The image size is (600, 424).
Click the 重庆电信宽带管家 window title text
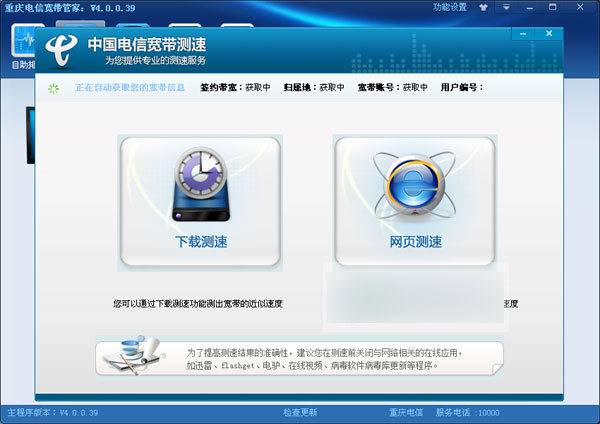click(70, 8)
